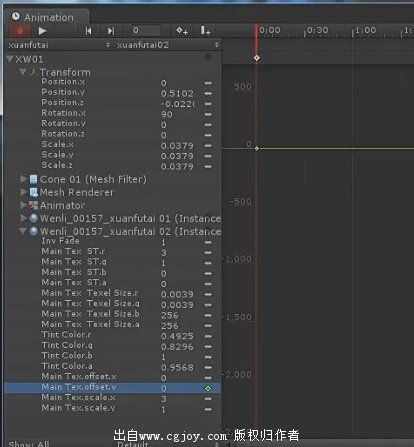Click the Add Keyframe icon
This screenshot has height=447, width=414.
tap(182, 31)
